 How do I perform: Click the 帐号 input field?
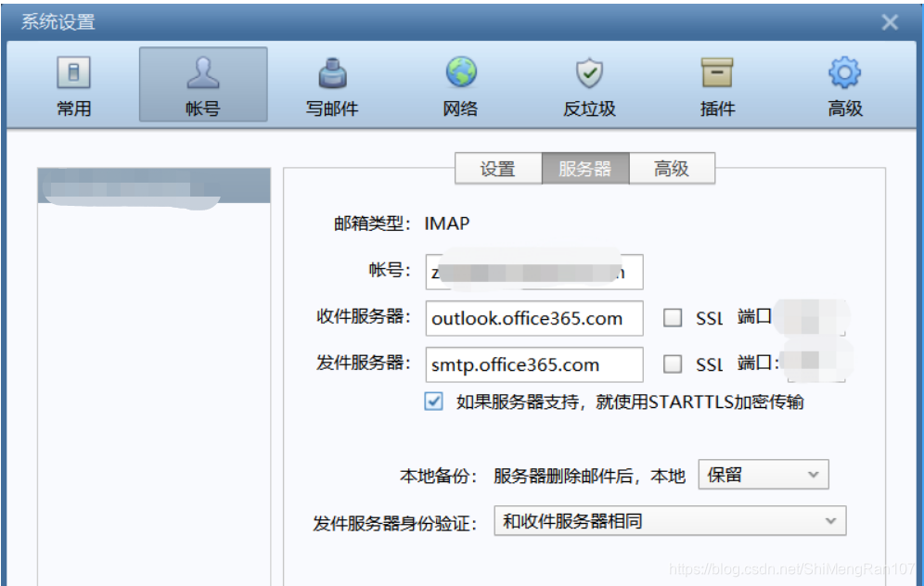point(534,272)
